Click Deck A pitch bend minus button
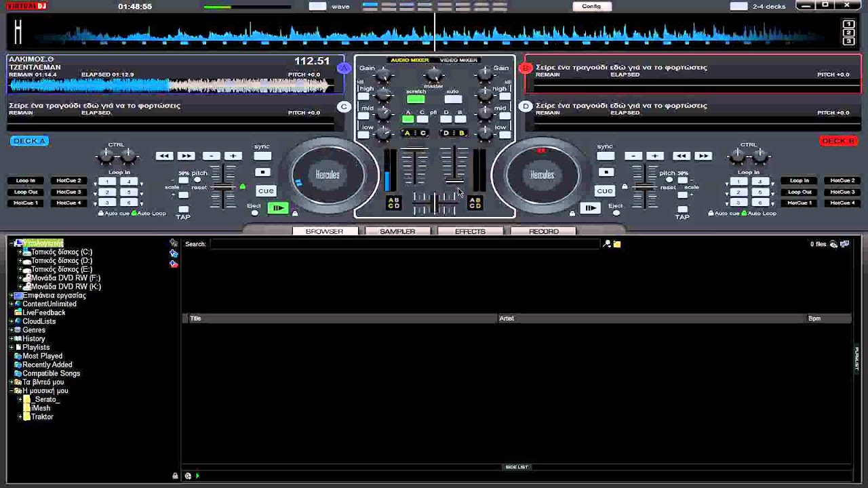 [212, 156]
